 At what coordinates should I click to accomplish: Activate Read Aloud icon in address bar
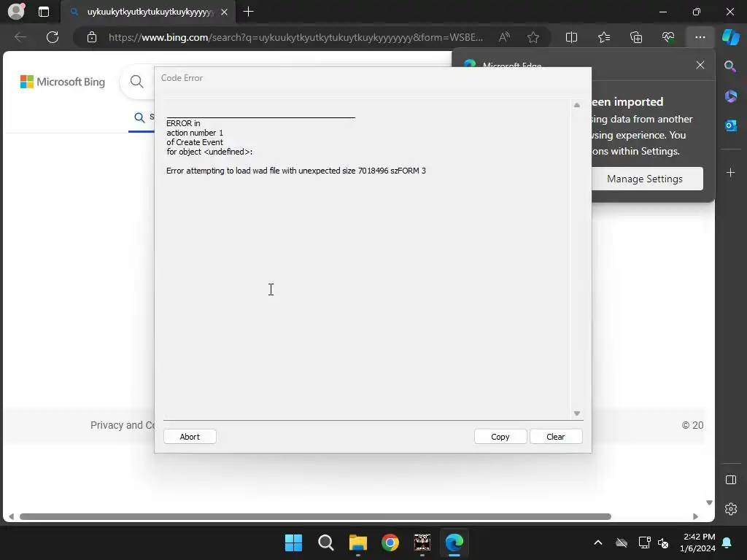(504, 37)
